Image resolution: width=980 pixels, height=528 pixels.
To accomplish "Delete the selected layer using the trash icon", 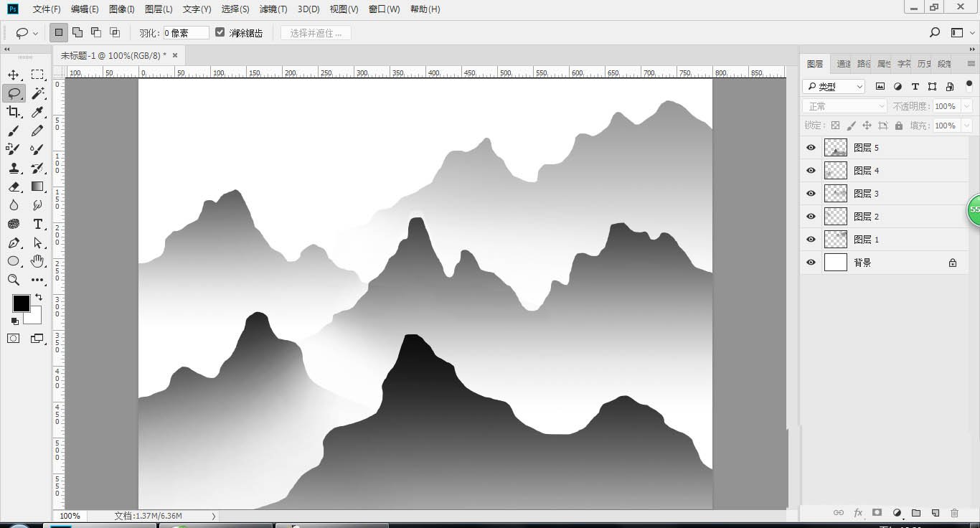I will coord(953,512).
